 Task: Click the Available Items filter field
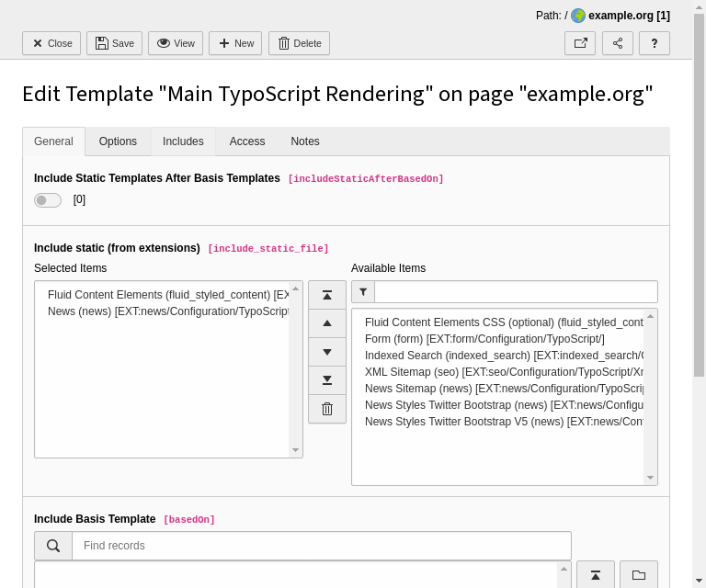click(516, 292)
